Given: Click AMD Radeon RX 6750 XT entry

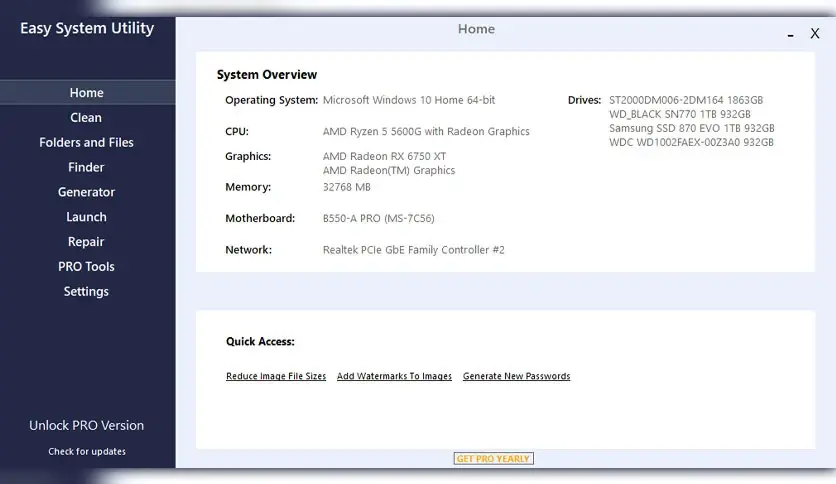Looking at the screenshot, I should (x=384, y=156).
